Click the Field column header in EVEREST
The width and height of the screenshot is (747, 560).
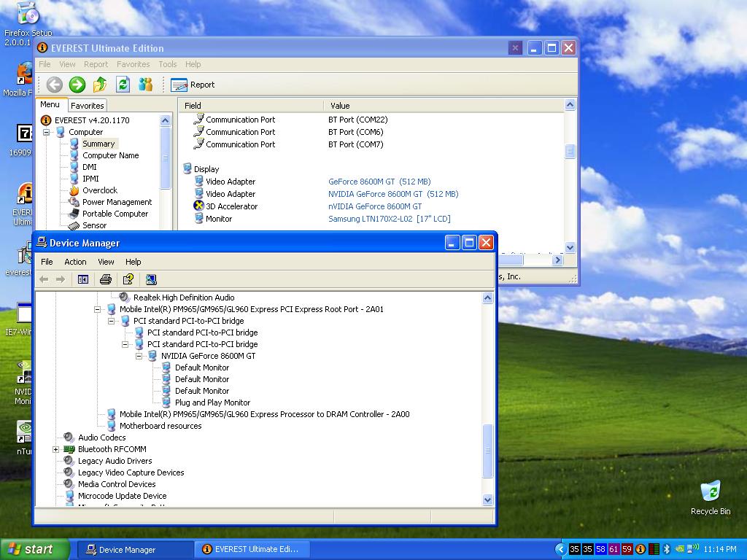[251, 106]
